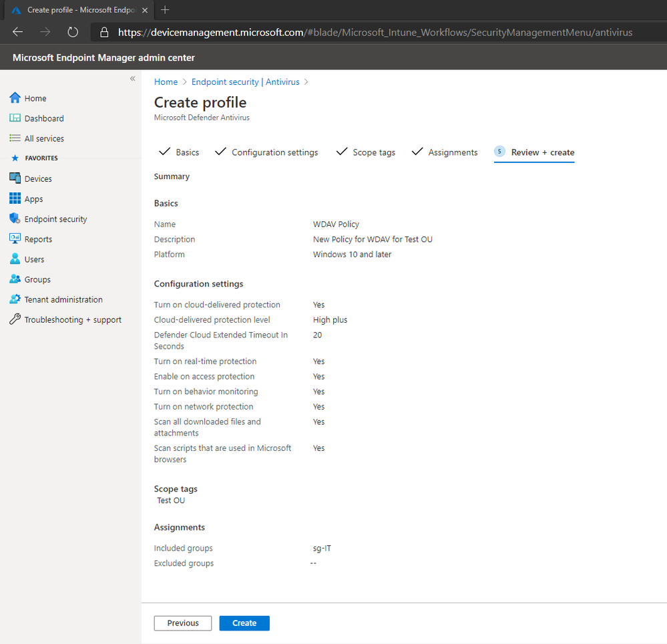Image resolution: width=667 pixels, height=644 pixels.
Task: Click the policy name 'WDAV Policy'
Action: (336, 224)
